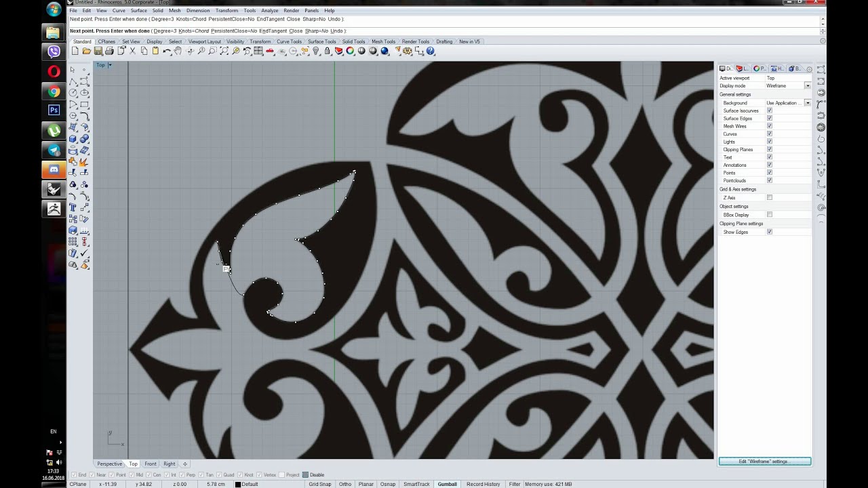Toggle the Surface Edges checkbox
868x488 pixels.
coord(769,119)
